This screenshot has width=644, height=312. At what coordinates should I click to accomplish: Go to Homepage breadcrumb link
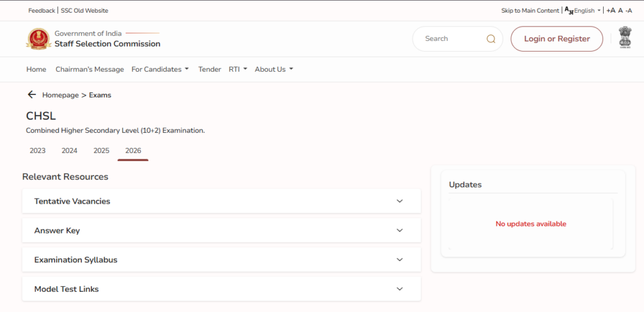pyautogui.click(x=60, y=95)
